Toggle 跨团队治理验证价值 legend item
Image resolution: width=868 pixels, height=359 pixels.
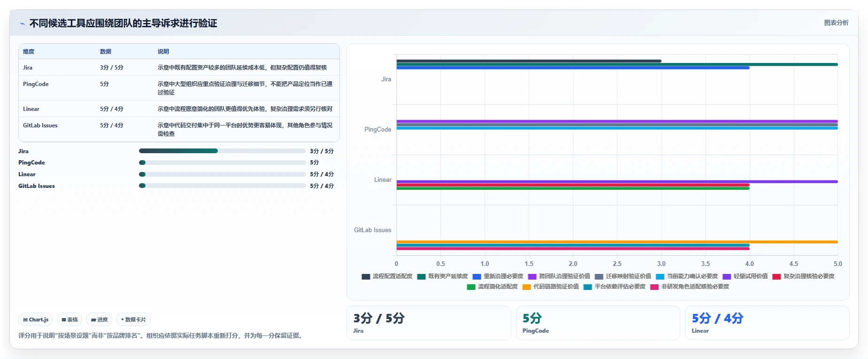tap(559, 276)
